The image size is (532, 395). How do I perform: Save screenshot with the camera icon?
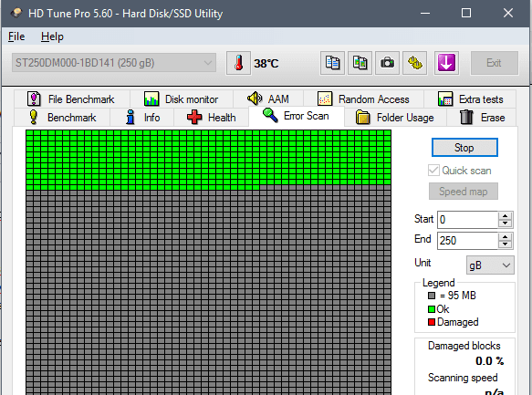point(387,63)
